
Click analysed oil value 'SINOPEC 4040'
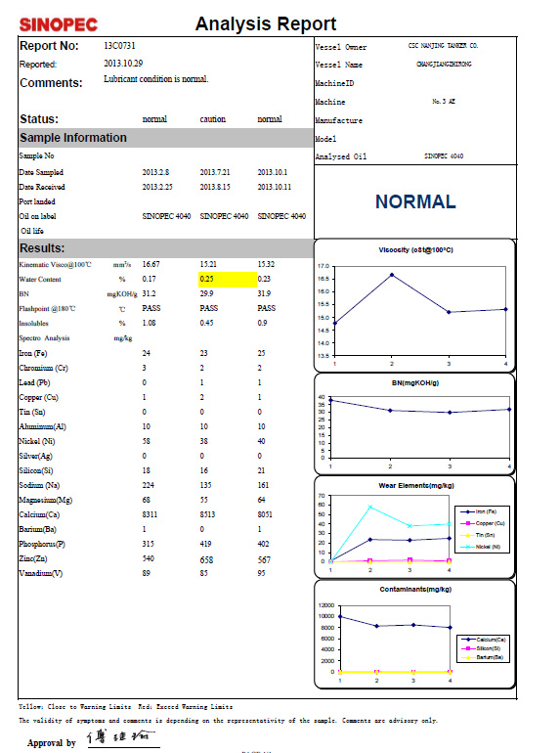coord(444,156)
